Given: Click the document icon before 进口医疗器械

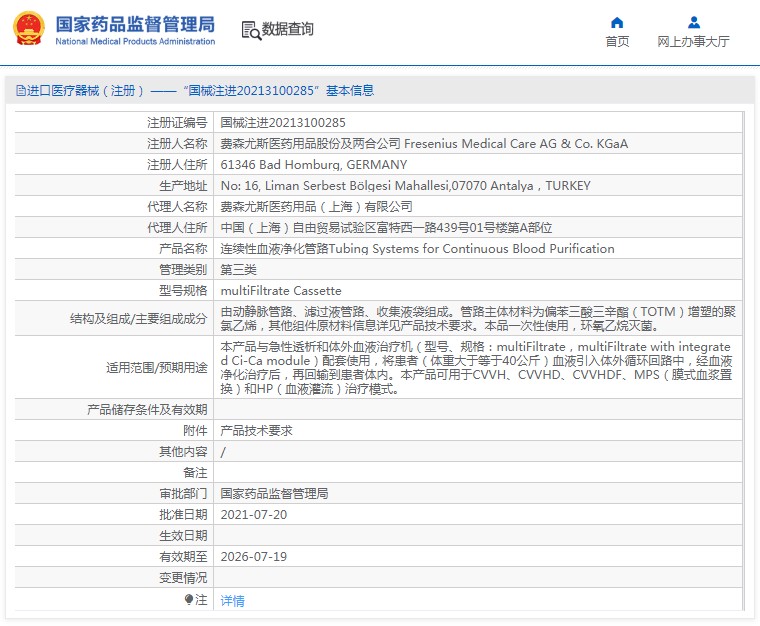Looking at the screenshot, I should tap(20, 91).
